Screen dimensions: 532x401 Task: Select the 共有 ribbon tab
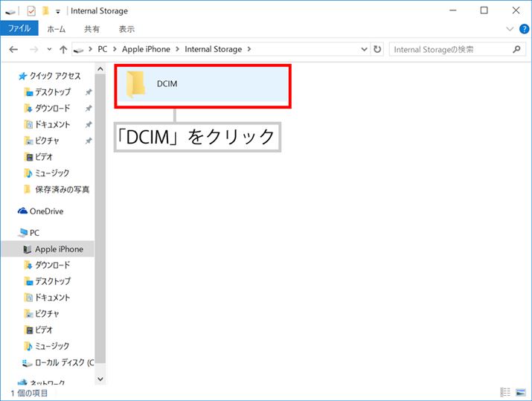click(92, 29)
